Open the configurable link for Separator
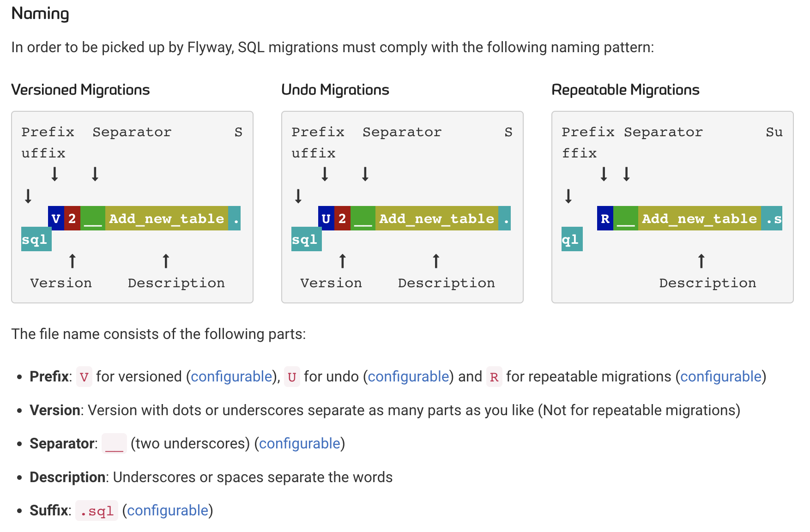810x532 pixels. coord(300,444)
